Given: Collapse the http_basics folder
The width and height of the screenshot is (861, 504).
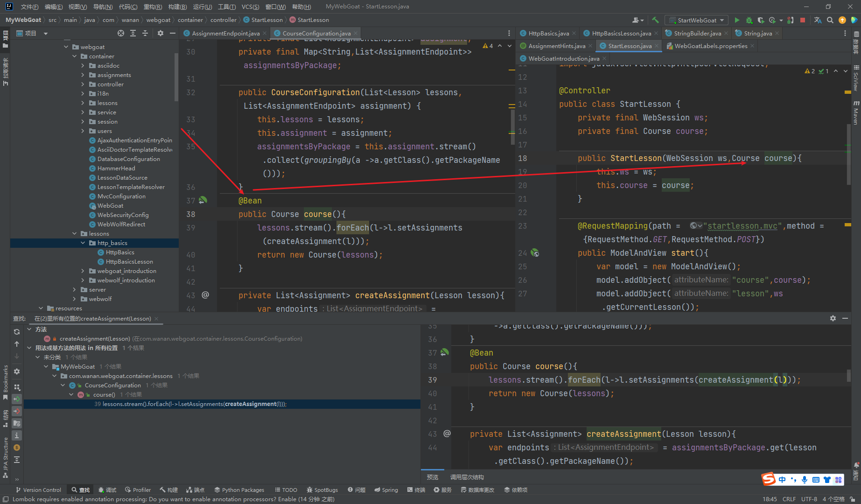Looking at the screenshot, I should point(83,243).
